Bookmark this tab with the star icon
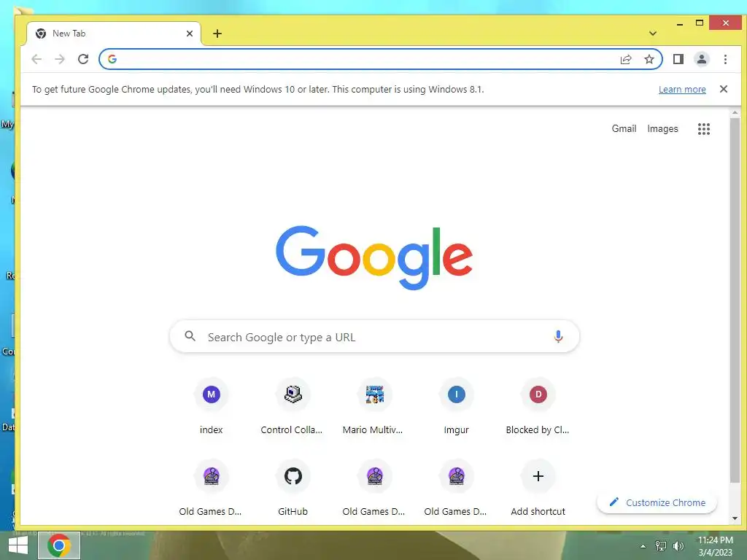 pos(649,59)
